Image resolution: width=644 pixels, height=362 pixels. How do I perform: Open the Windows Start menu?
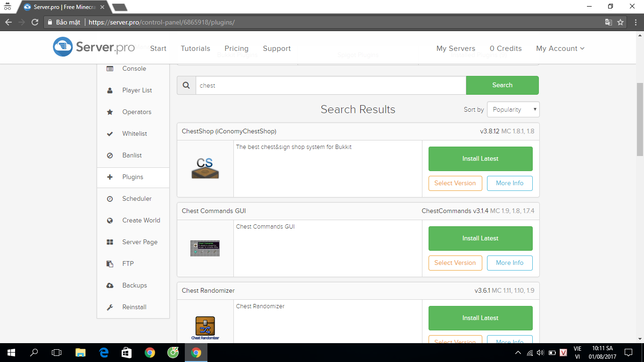(11, 353)
